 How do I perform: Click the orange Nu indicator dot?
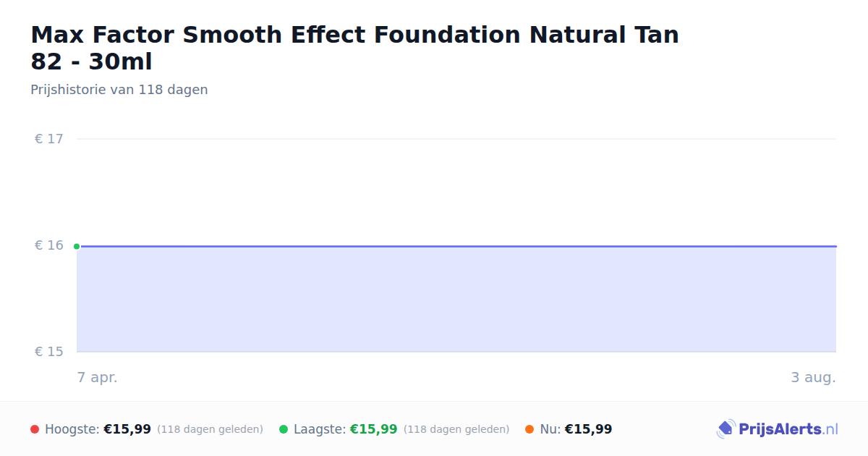529,429
